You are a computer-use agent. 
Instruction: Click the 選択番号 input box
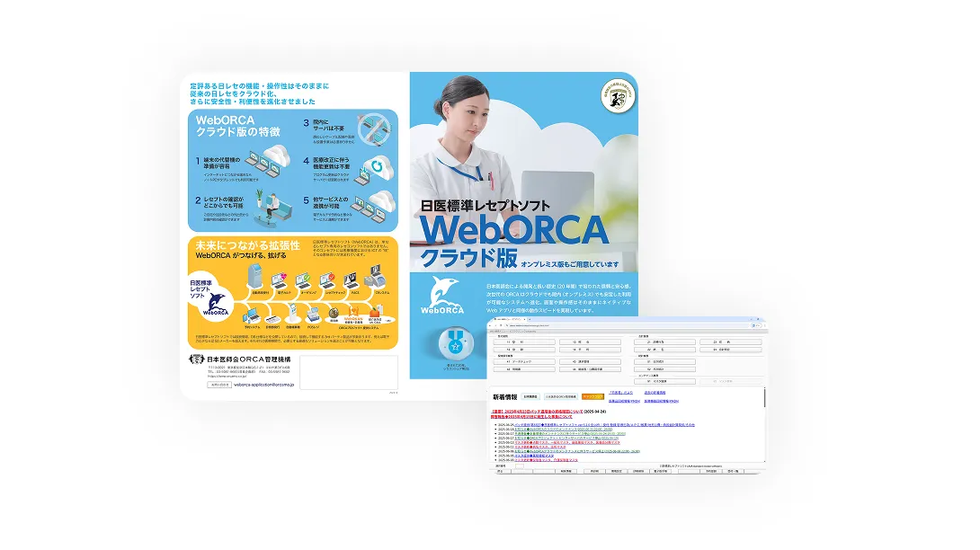pos(520,466)
